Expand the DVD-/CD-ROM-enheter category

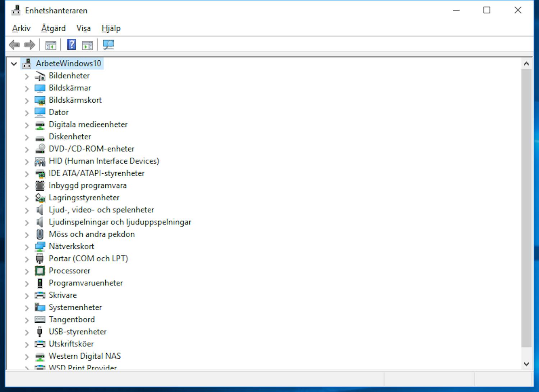point(27,149)
